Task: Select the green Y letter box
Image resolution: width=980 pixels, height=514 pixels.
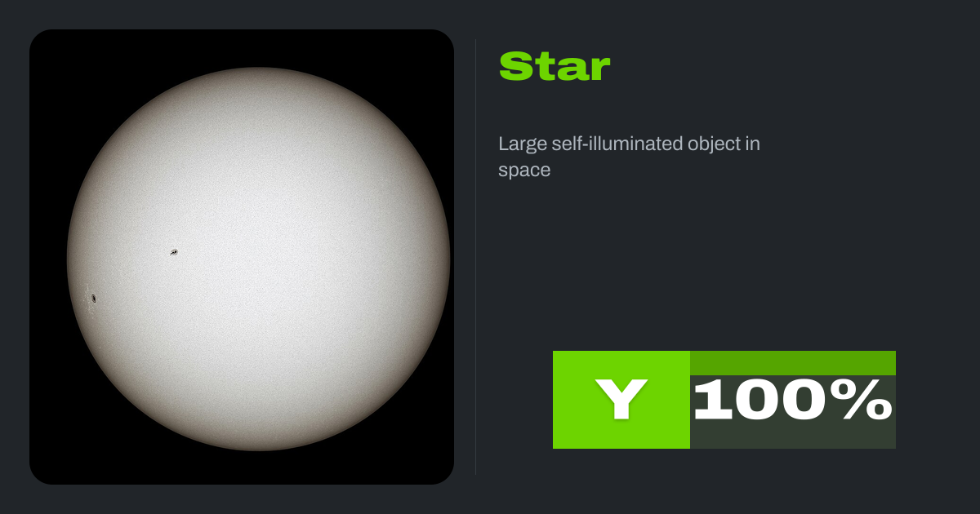Action: pos(621,400)
